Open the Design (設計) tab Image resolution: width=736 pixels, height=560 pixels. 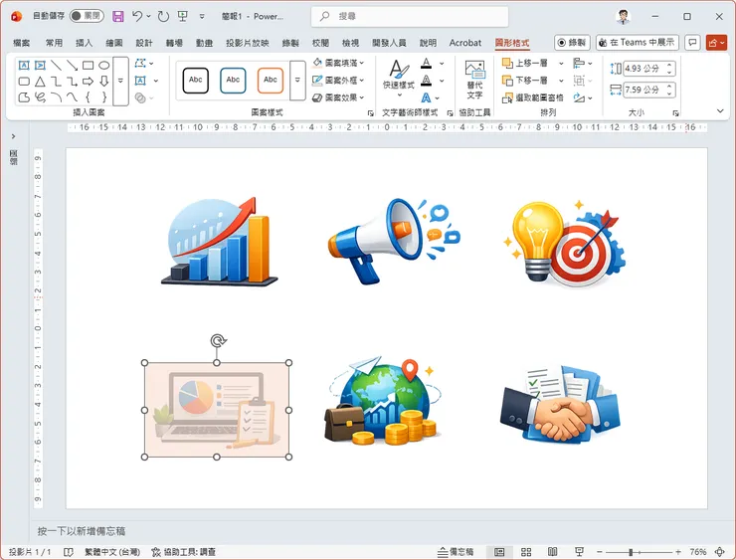coord(144,43)
